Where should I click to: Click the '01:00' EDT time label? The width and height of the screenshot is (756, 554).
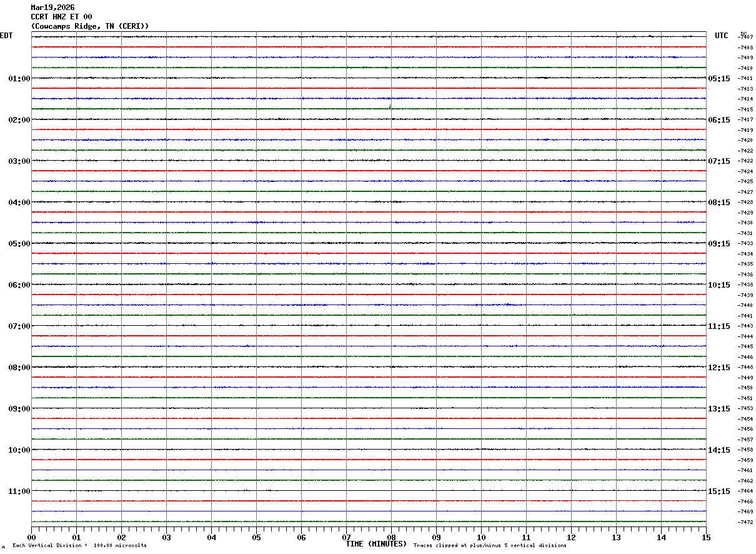pos(19,79)
